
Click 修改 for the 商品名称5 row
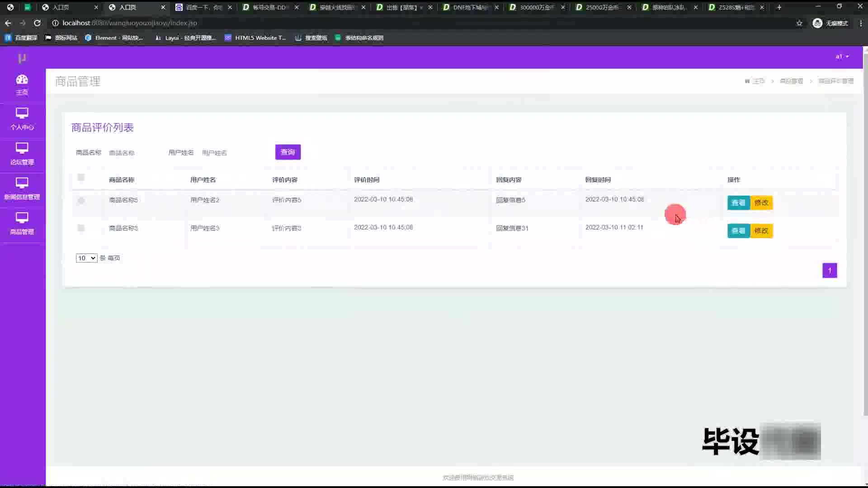(x=762, y=203)
